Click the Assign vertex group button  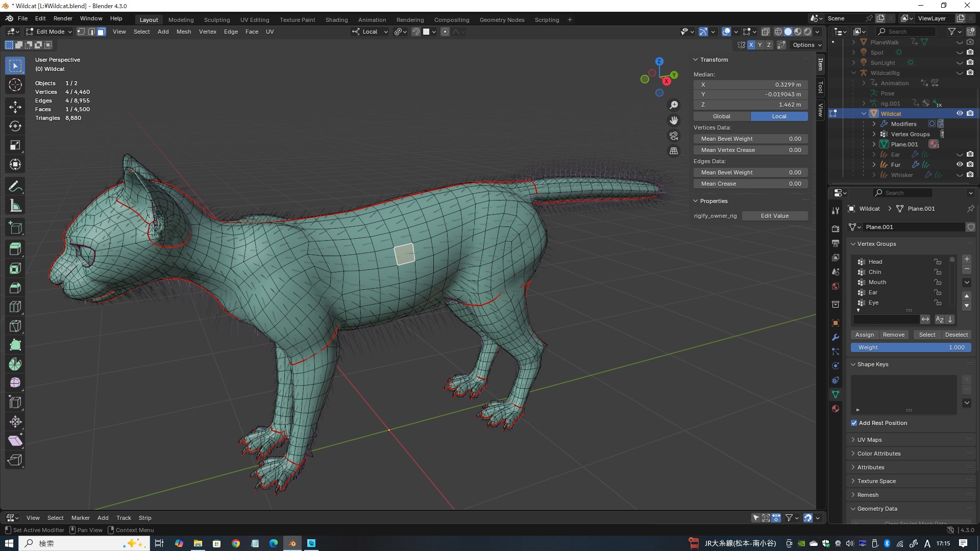(865, 335)
